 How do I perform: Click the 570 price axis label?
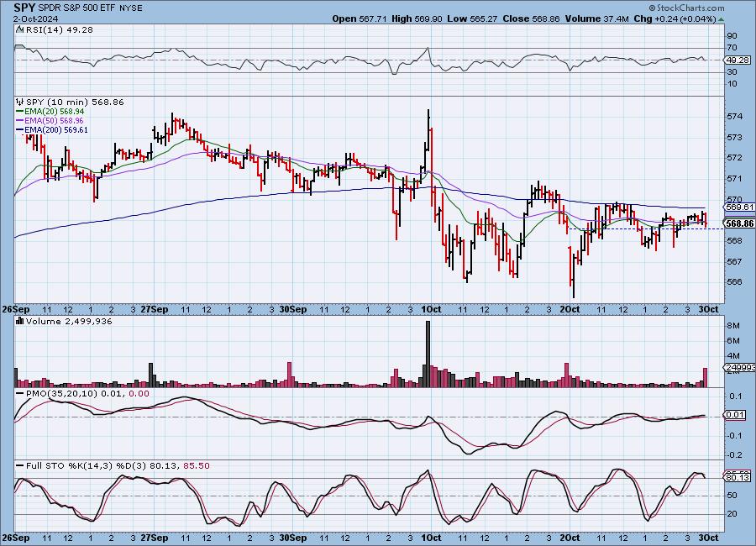coord(734,199)
